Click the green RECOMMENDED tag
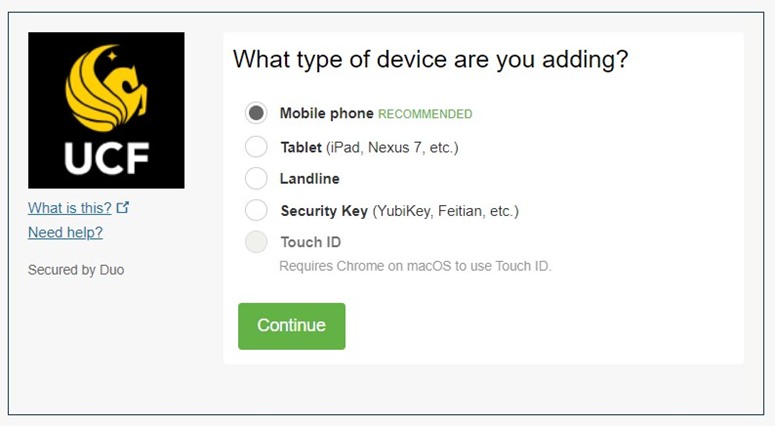Screen dimensions: 775x426 pos(425,114)
